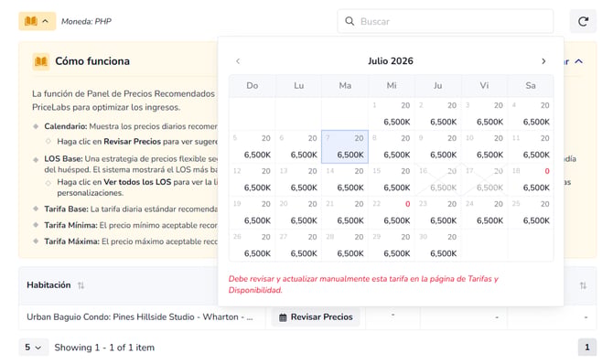Select July 26 calendar cell
Viewport: 613px width, 364px height.
pos(253,245)
